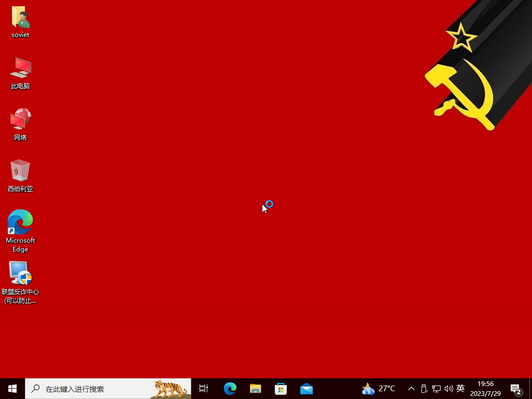The width and height of the screenshot is (532, 399).
Task: Launch Edge from the taskbar
Action: point(230,389)
